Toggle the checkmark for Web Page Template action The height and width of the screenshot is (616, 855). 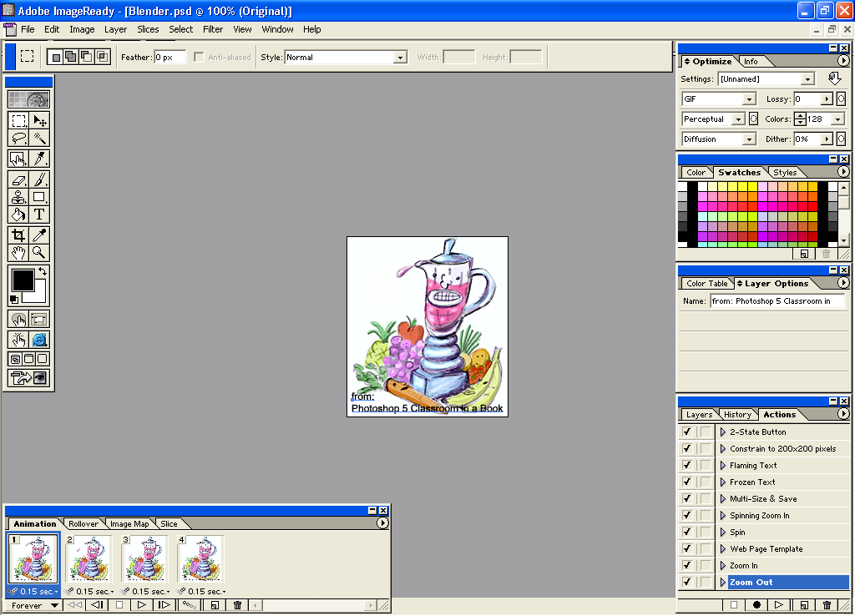[687, 549]
